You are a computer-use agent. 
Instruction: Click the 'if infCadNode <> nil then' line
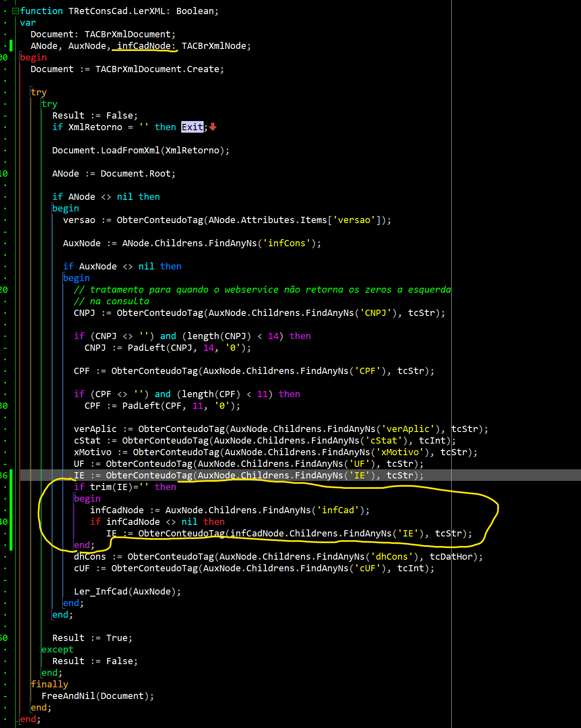click(157, 522)
